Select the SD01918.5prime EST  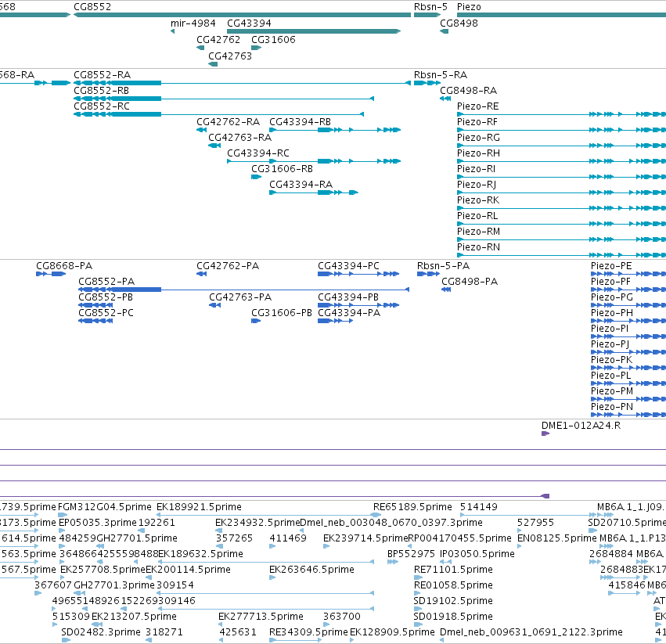(453, 617)
